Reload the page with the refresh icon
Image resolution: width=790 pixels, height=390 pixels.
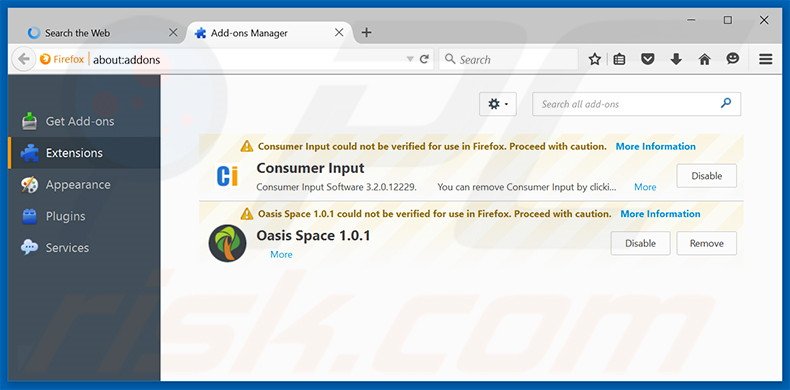[424, 59]
